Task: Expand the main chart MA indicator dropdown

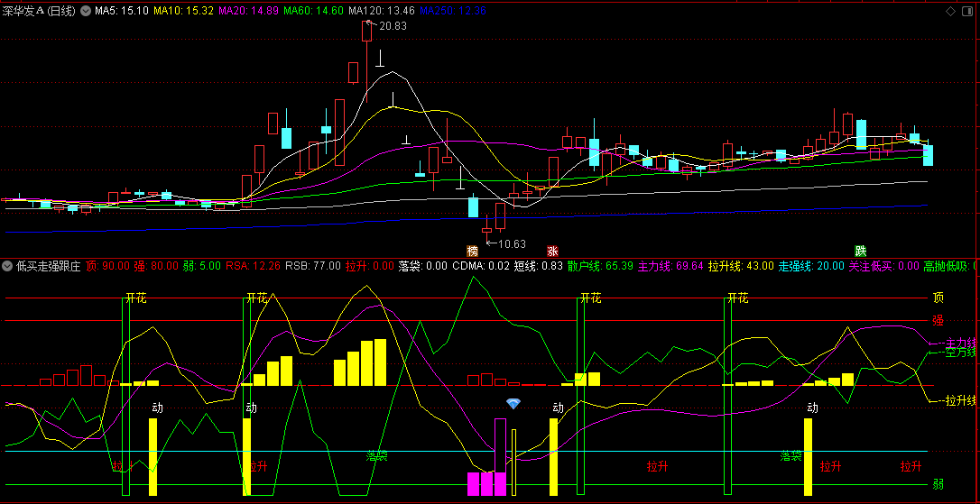Action: point(85,11)
